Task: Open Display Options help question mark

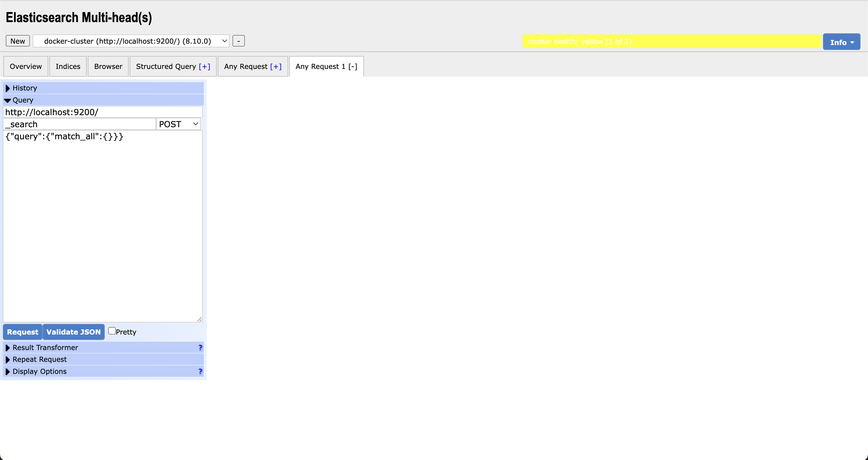Action: (200, 371)
